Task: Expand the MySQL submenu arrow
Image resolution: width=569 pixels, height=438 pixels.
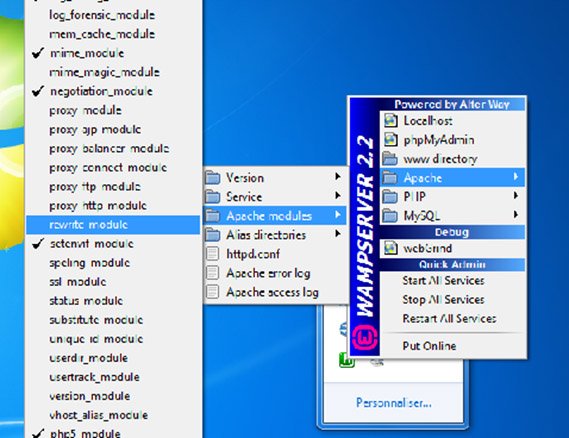Action: pos(516,214)
